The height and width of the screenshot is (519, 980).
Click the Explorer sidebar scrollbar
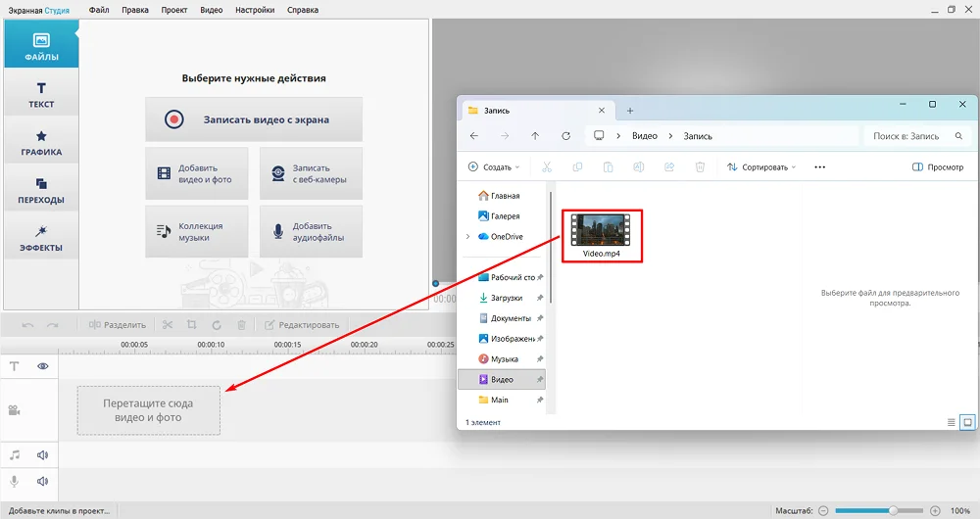(x=551, y=248)
